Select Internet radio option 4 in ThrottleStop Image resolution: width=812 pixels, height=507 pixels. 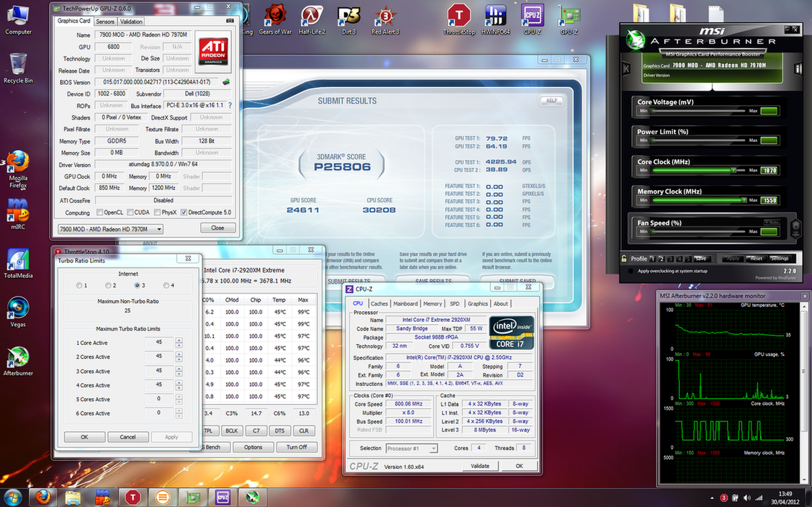click(x=166, y=285)
